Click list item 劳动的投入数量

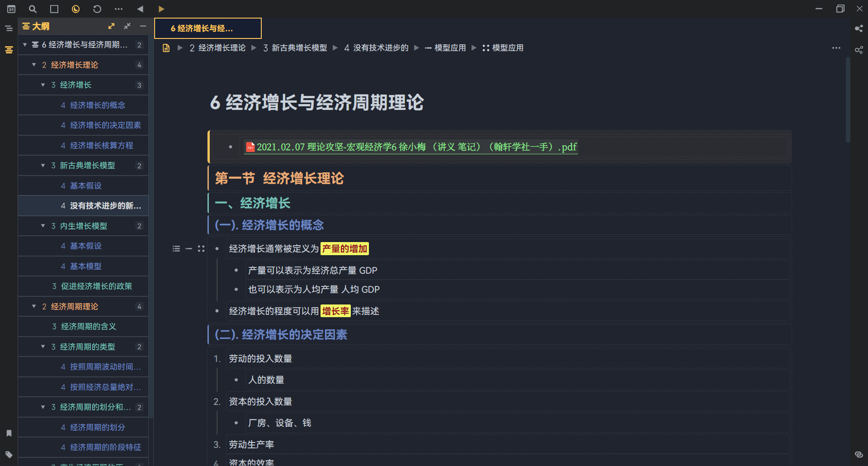click(x=260, y=359)
